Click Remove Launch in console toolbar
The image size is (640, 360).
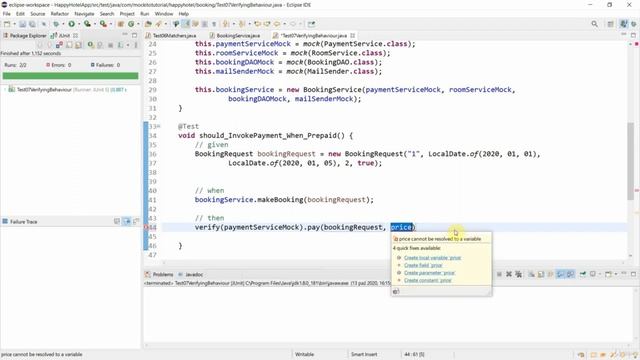pos(509,274)
